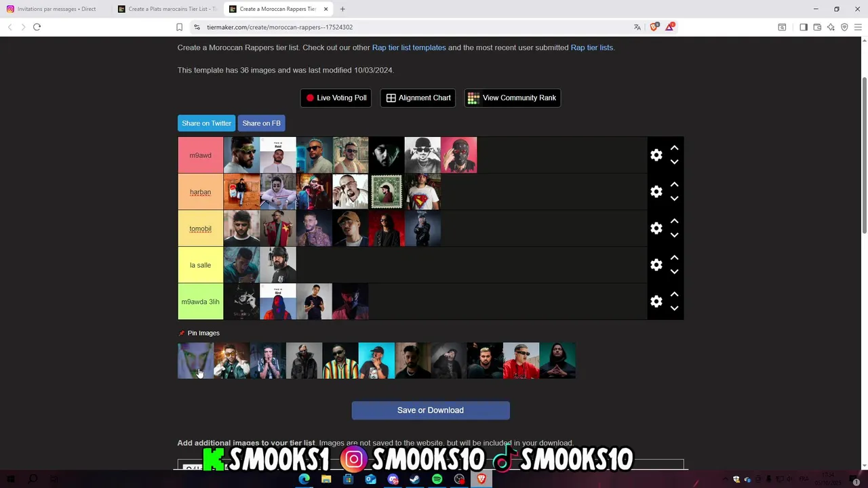Edit the la salle tier label
This screenshot has width=868, height=488.
(x=200, y=265)
